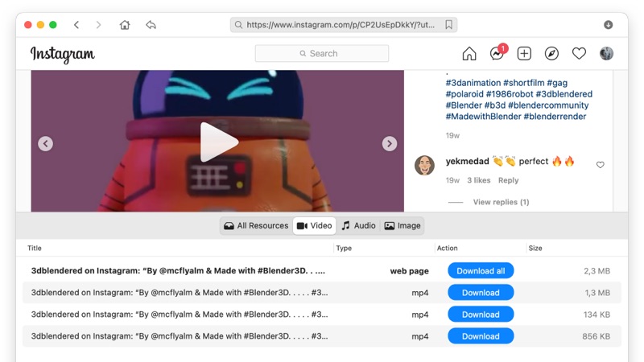Select the title in the 134 KB mp4 row
Image resolution: width=644 pixels, height=362 pixels.
pos(180,315)
